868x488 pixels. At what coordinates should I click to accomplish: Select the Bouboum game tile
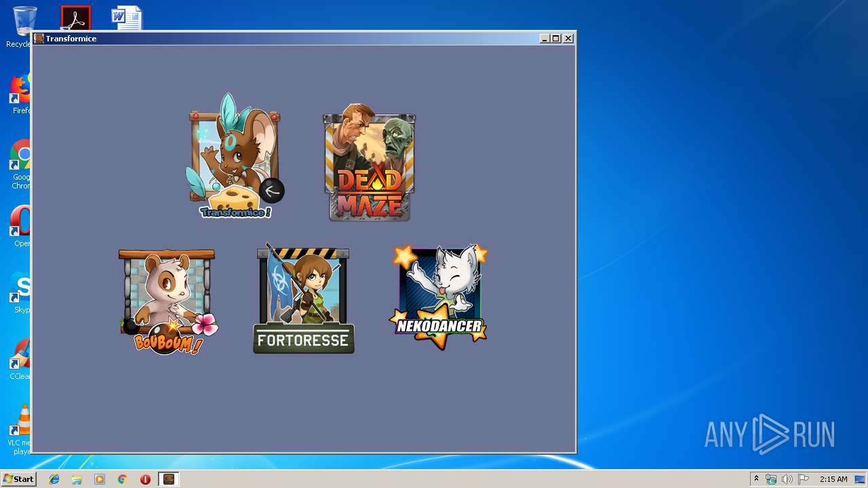[x=168, y=302]
